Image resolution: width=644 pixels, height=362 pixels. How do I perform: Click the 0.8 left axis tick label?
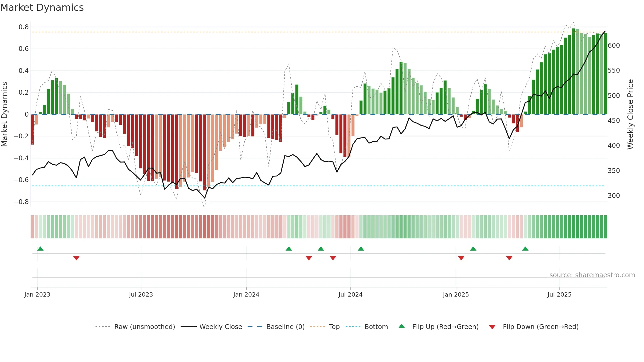[x=24, y=27]
